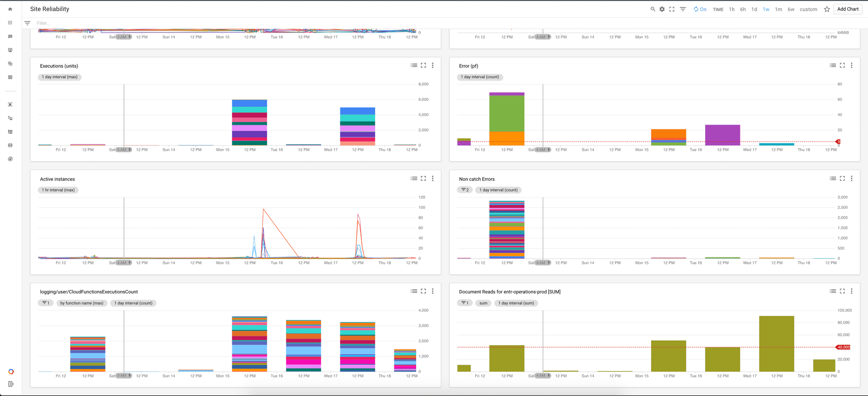Open the monitor-screen sidebar icon

click(x=10, y=50)
